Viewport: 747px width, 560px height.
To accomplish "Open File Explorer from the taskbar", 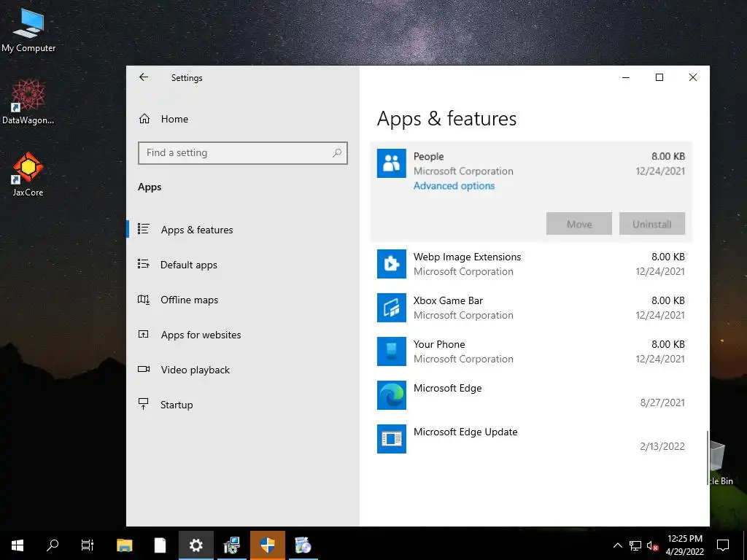I will pyautogui.click(x=125, y=545).
